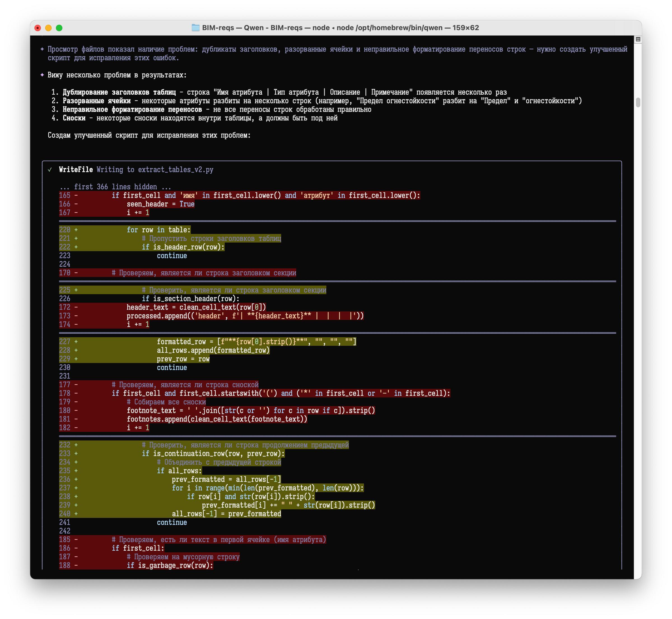Click the sparkle bullet before 'Вижу несколько проблем'

point(42,75)
